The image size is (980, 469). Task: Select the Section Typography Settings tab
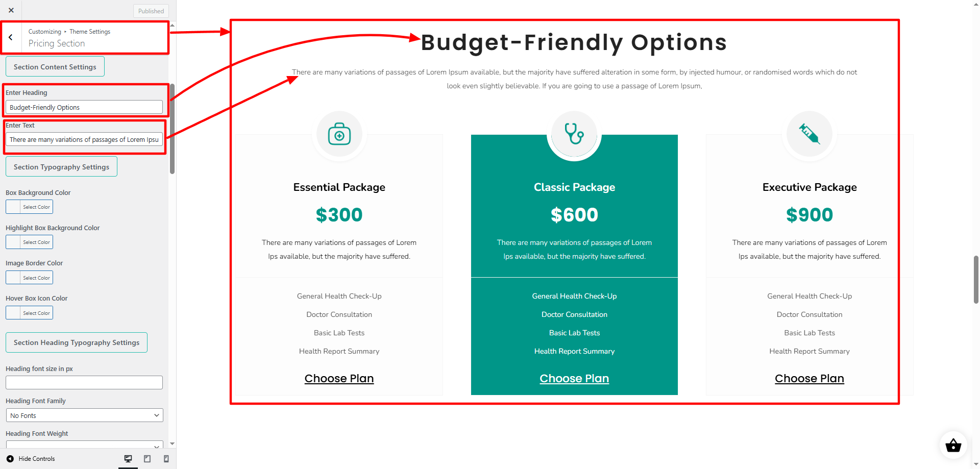tap(61, 167)
